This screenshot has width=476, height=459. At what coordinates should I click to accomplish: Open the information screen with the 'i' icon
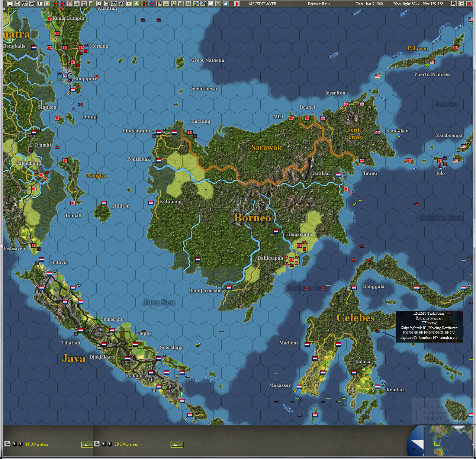pos(40,3)
